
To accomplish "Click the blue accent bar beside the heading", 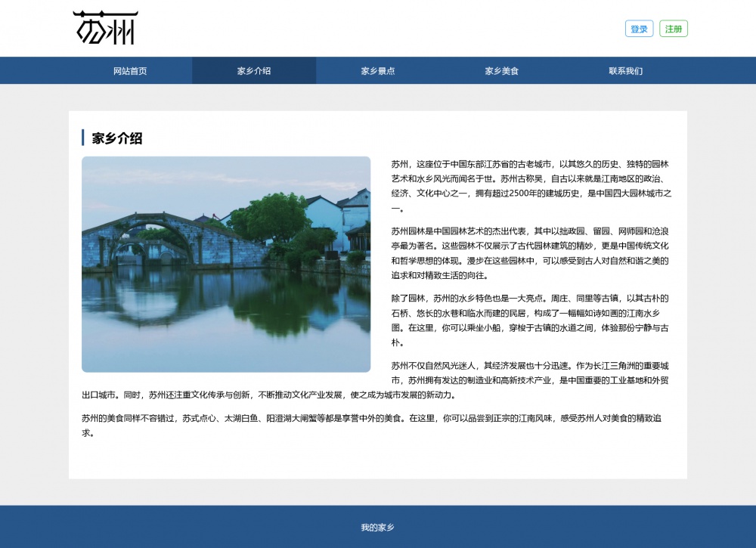I will point(82,138).
